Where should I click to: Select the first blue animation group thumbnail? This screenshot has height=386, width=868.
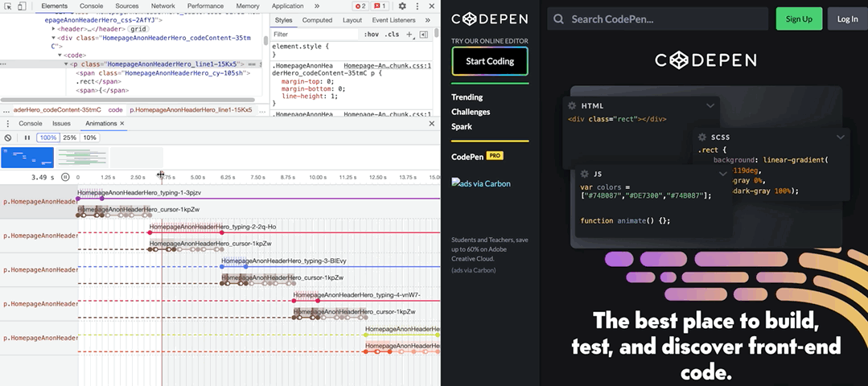tap(27, 157)
